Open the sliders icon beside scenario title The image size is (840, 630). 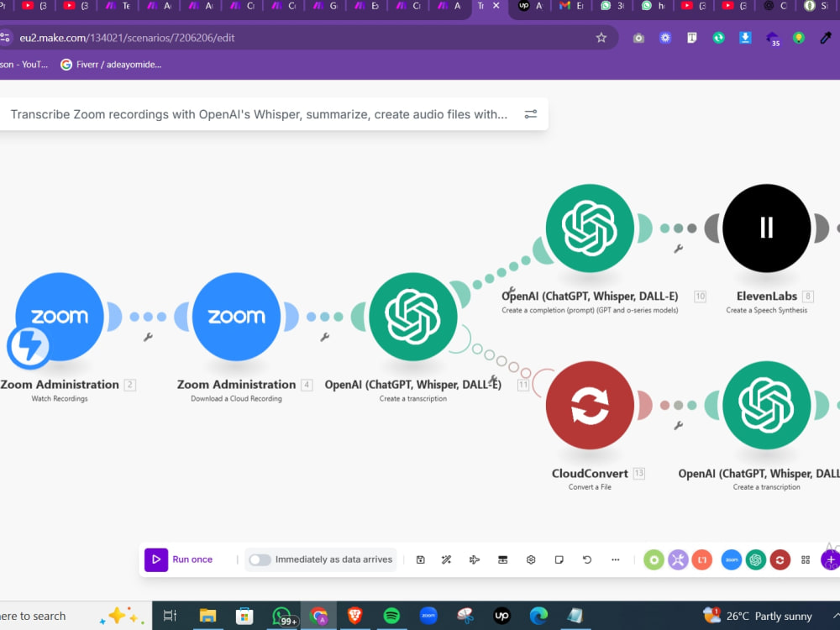click(530, 114)
